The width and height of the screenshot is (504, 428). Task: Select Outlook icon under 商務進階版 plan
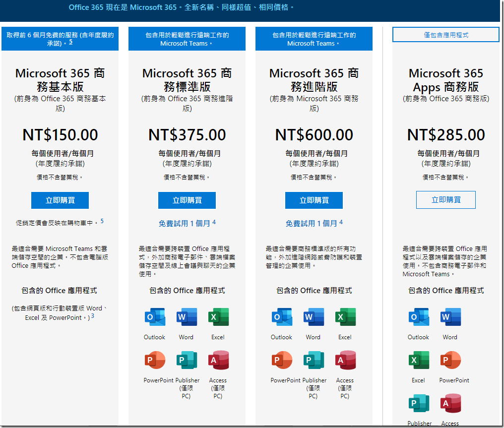282,317
